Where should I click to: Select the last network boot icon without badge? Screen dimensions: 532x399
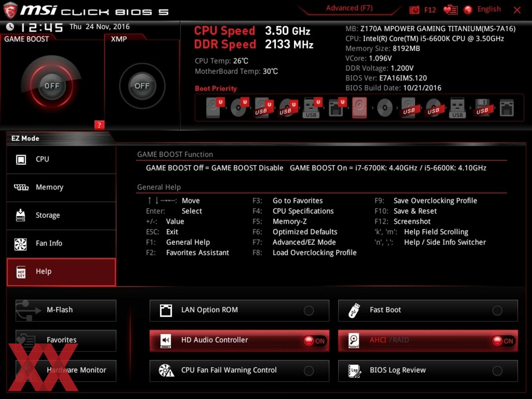(x=507, y=108)
